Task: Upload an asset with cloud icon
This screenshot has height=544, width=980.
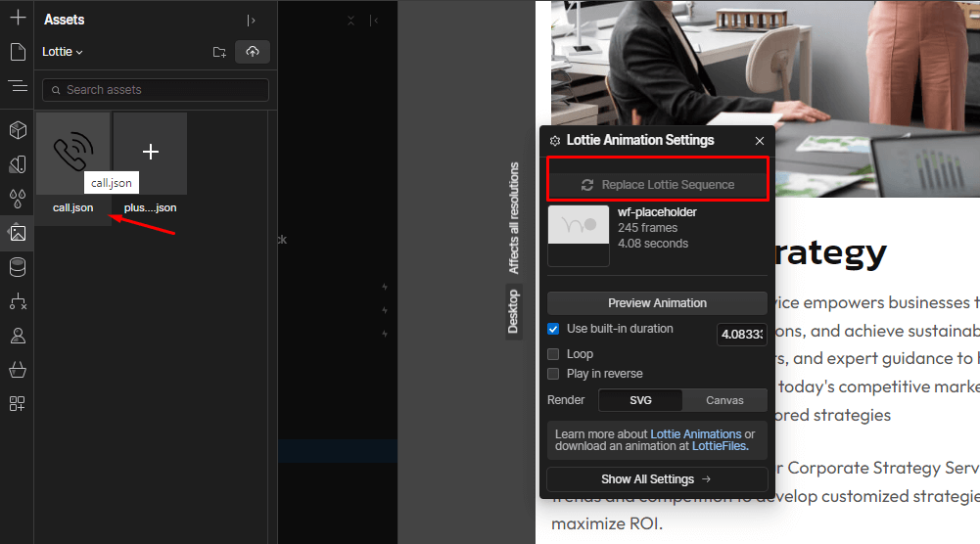Action: coord(253,52)
